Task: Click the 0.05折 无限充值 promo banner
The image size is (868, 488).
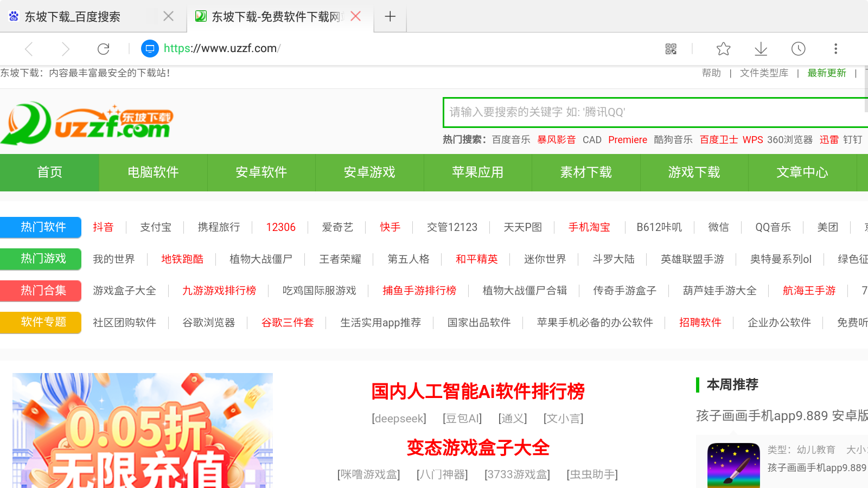Action: pyautogui.click(x=143, y=431)
